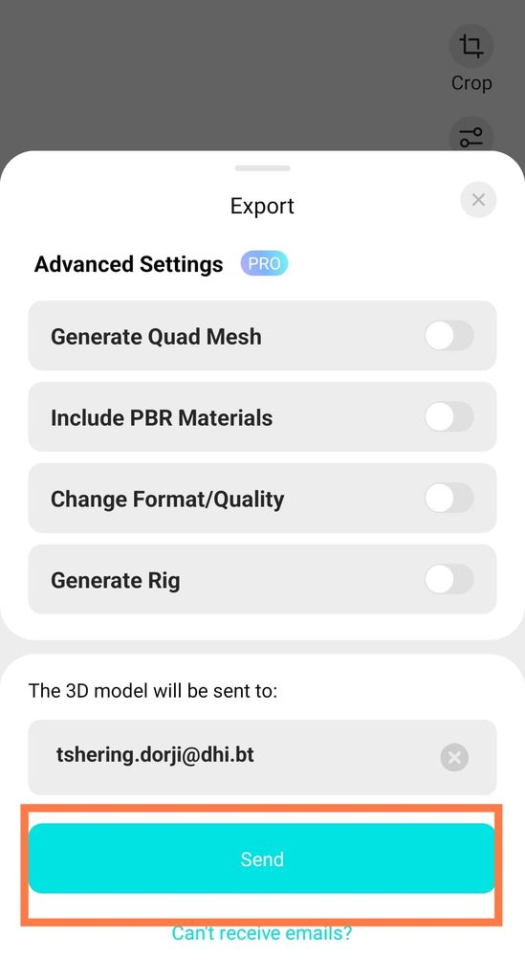Tap the PRO badge beside Advanced Settings

[264, 264]
